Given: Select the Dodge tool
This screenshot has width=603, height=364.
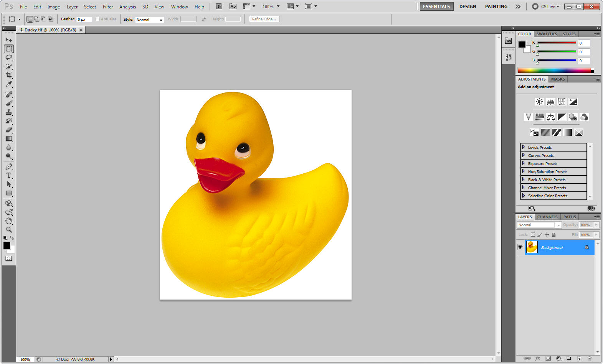Looking at the screenshot, I should point(9,156).
